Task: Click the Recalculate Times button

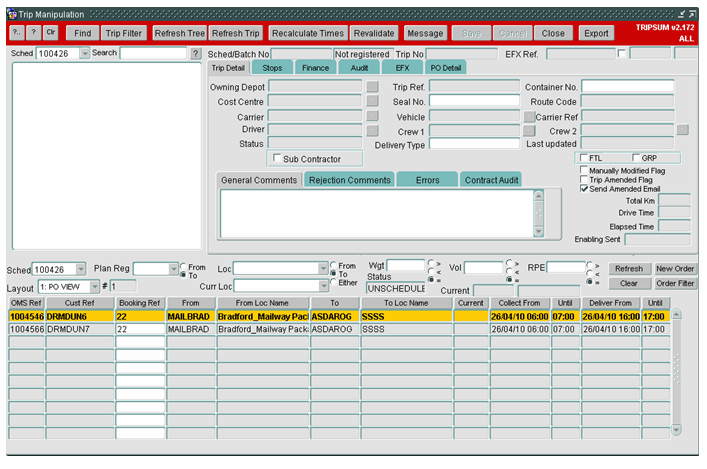Action: click(x=308, y=33)
